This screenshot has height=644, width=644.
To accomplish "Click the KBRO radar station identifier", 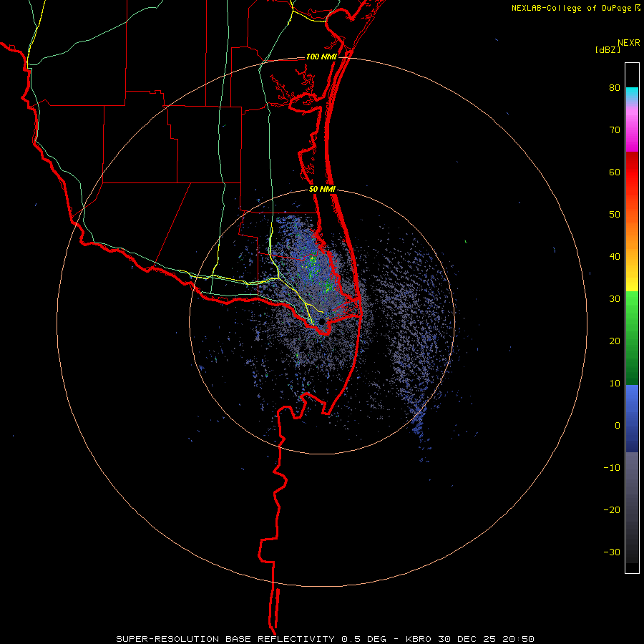I will (x=420, y=639).
